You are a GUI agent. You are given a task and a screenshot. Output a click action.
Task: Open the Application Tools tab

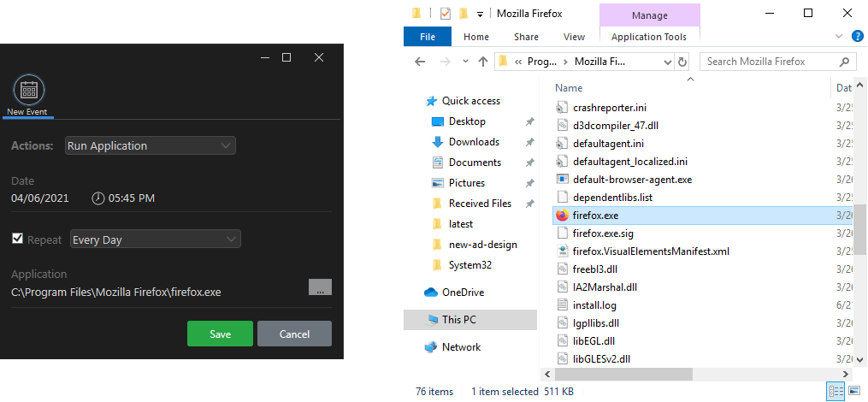point(649,37)
